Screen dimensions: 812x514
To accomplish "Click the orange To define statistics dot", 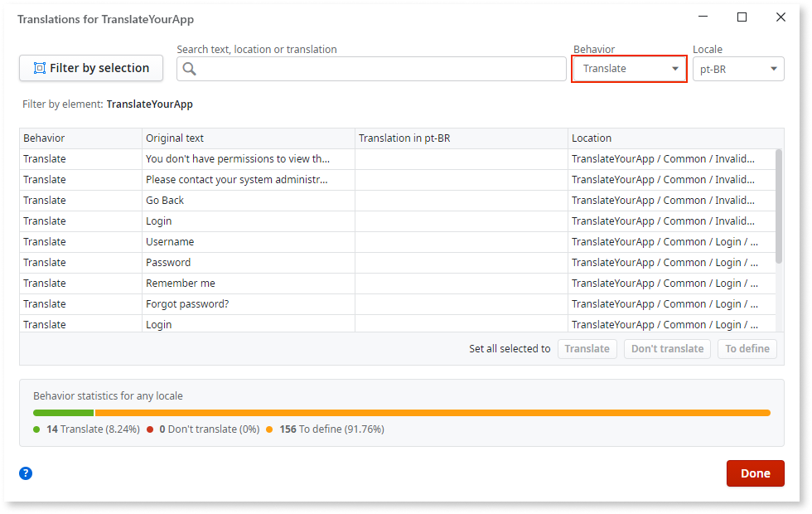I will (269, 429).
